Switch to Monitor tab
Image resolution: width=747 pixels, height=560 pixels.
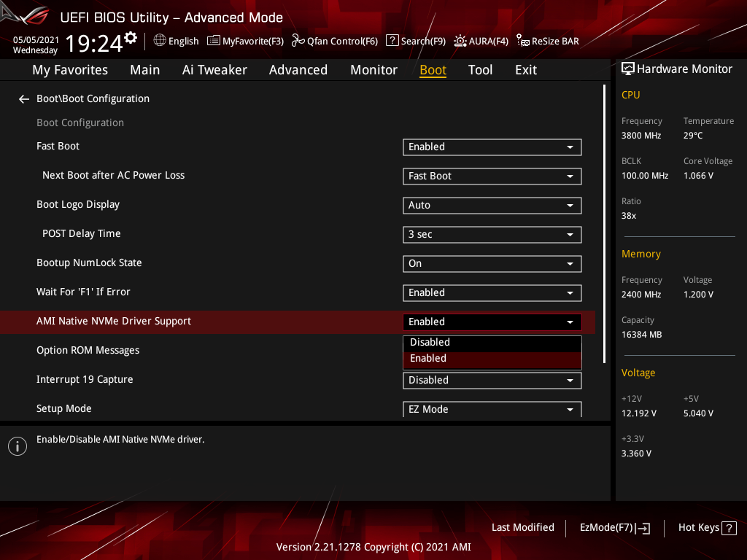373,70
